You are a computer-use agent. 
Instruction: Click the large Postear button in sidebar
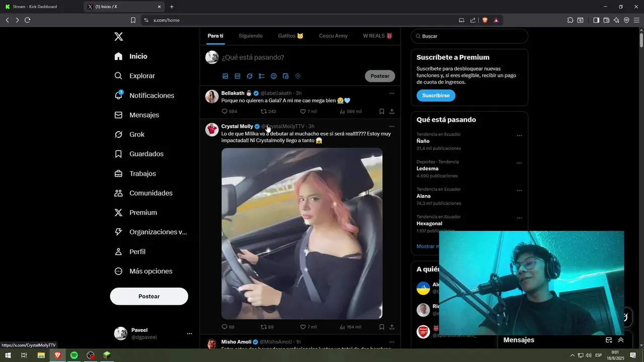click(149, 296)
